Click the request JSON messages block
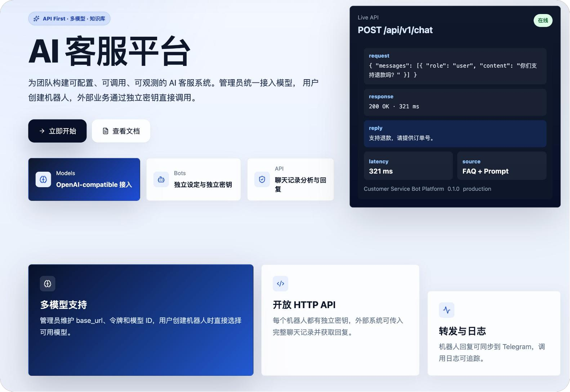570x392 pixels. [455, 66]
